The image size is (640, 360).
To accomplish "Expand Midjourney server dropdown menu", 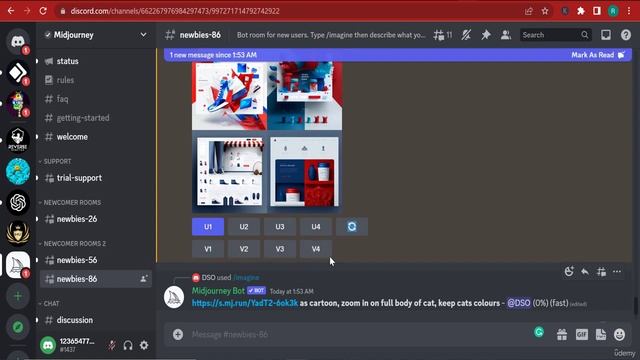I will (143, 35).
